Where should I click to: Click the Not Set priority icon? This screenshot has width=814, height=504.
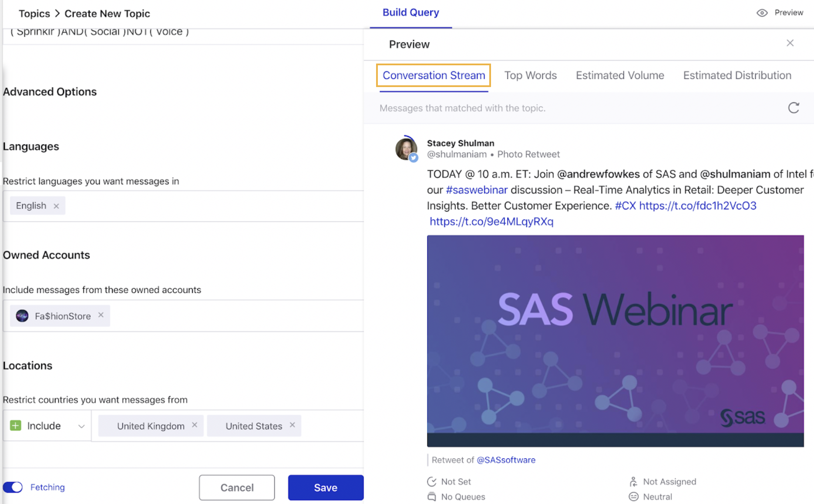point(432,482)
